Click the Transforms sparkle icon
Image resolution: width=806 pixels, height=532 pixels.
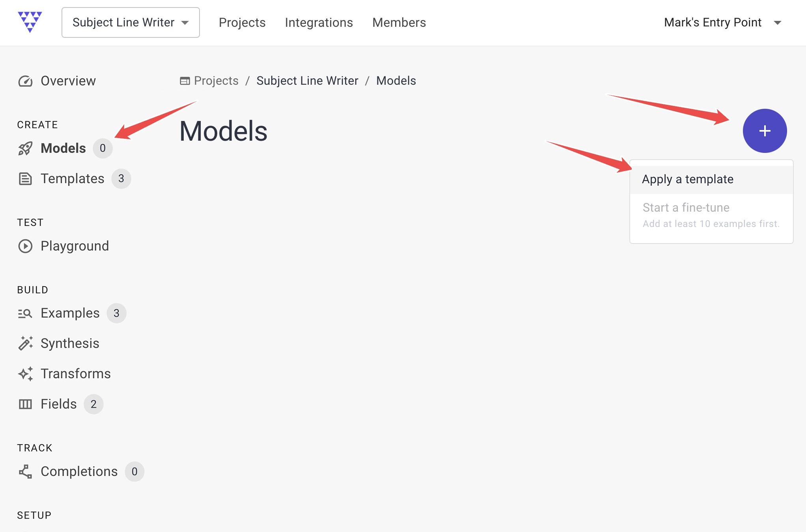[25, 374]
